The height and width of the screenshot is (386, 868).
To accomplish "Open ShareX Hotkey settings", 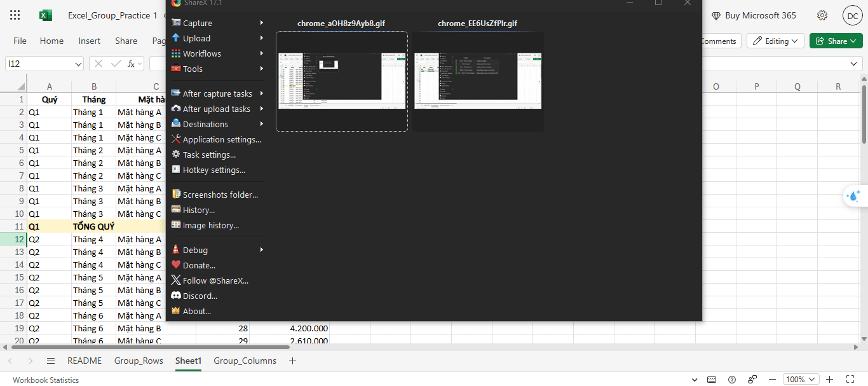I will [217, 170].
